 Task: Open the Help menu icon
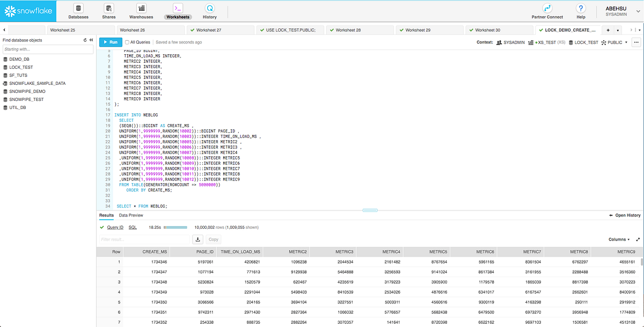click(581, 10)
